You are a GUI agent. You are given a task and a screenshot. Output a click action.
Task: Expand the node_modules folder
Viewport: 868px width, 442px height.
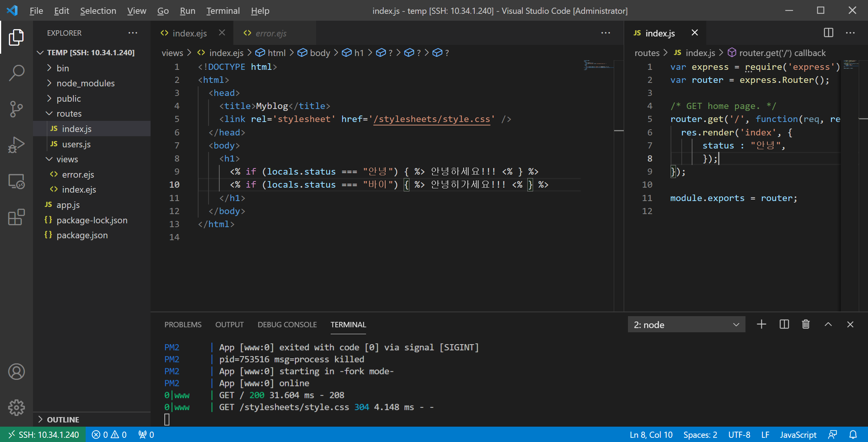tap(85, 83)
